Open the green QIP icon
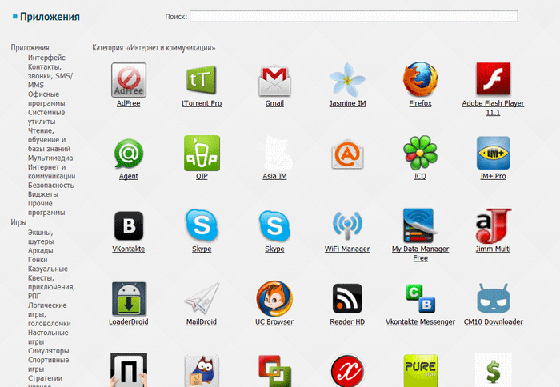The image size is (560, 387). pyautogui.click(x=202, y=153)
